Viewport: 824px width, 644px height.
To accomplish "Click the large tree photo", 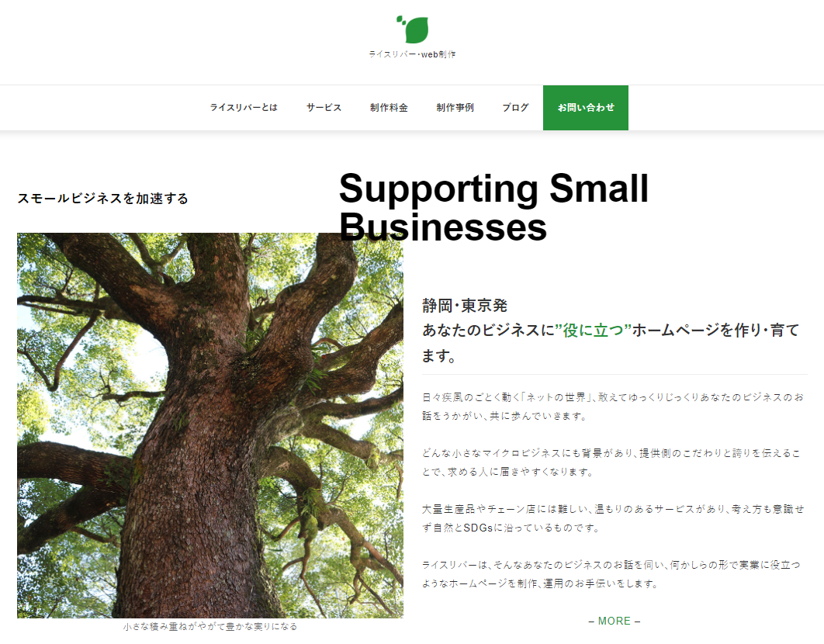I will click(x=210, y=425).
